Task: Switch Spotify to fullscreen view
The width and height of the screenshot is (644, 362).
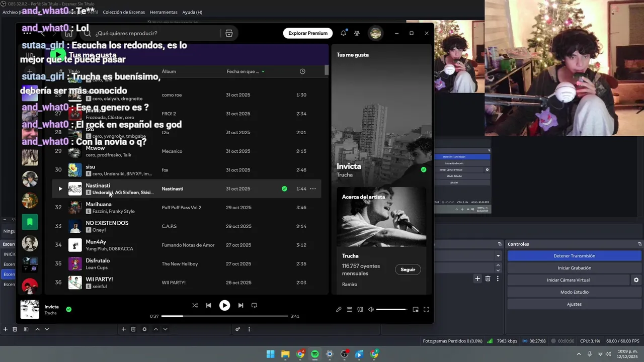Action: [x=426, y=309]
